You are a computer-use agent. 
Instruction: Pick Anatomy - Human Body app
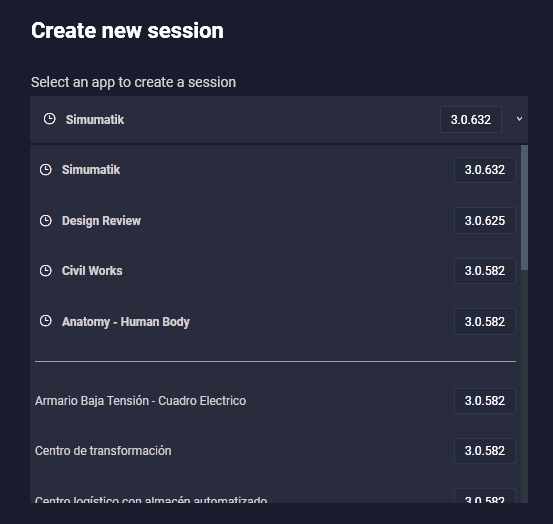click(x=275, y=322)
